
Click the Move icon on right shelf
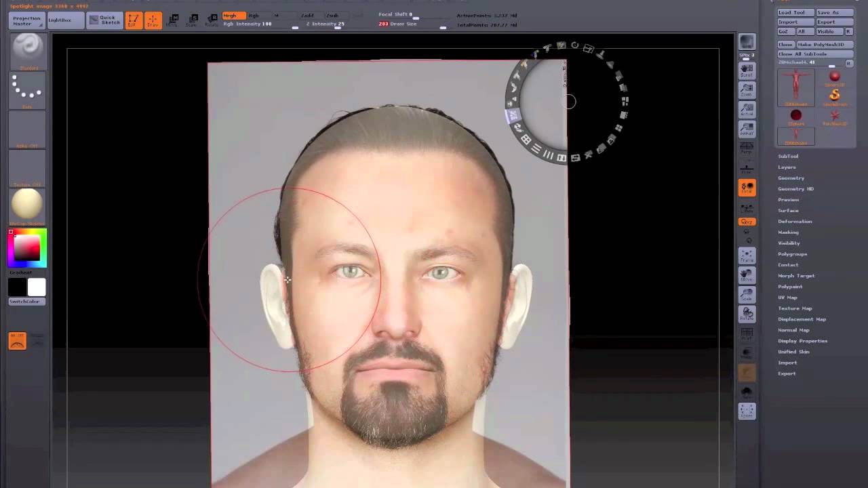coord(747,275)
